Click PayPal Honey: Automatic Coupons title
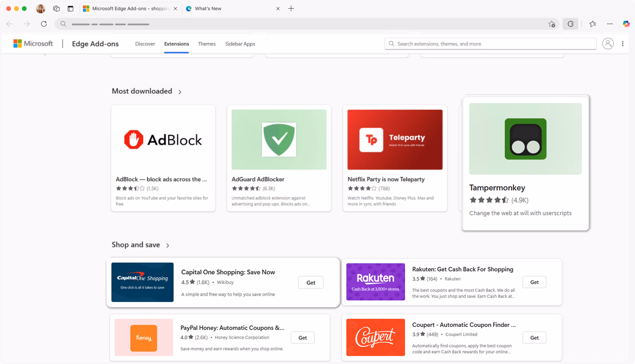 232,328
